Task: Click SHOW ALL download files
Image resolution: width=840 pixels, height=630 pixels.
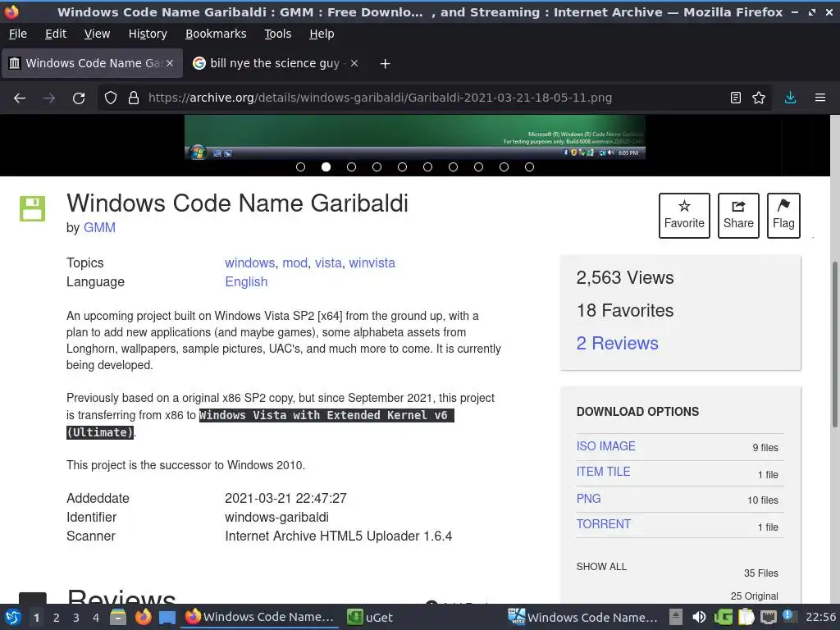Action: pos(601,567)
